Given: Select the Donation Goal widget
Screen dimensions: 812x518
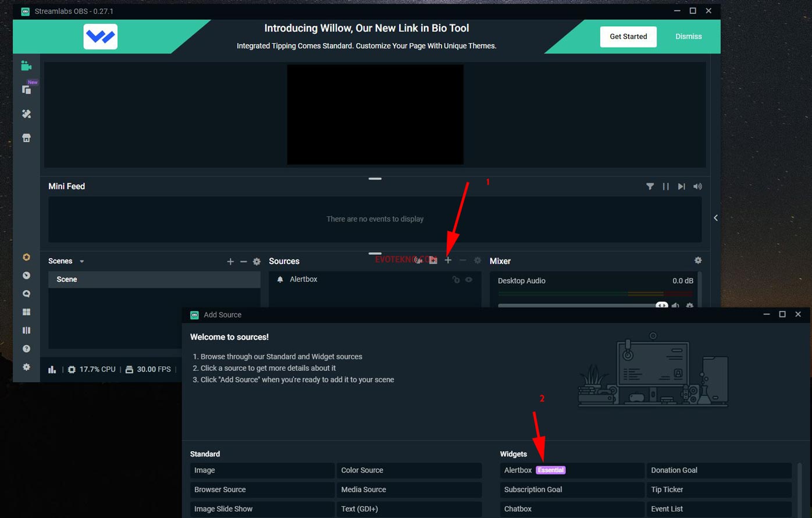Looking at the screenshot, I should click(x=719, y=470).
